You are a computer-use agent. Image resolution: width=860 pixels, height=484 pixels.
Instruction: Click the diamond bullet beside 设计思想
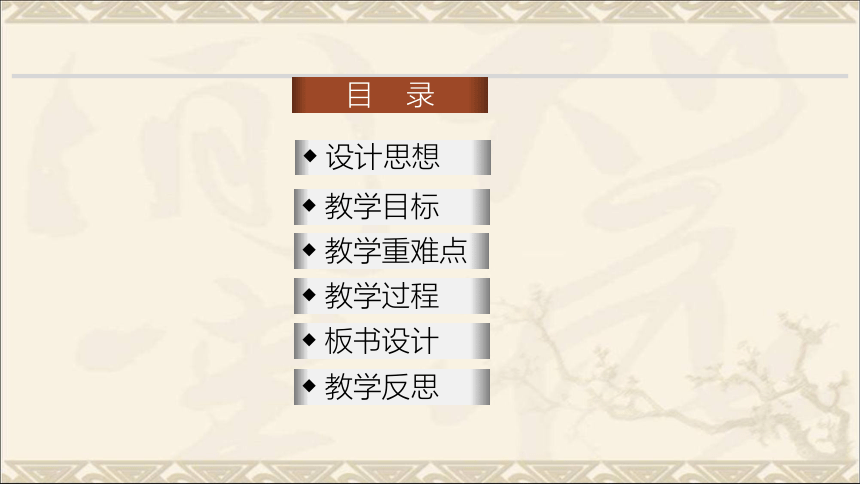click(310, 156)
